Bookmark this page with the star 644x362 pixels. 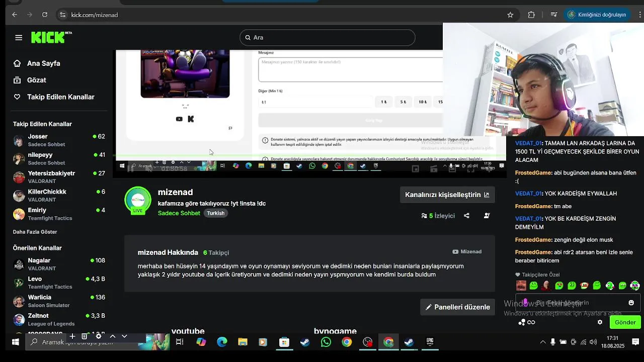pos(510,15)
